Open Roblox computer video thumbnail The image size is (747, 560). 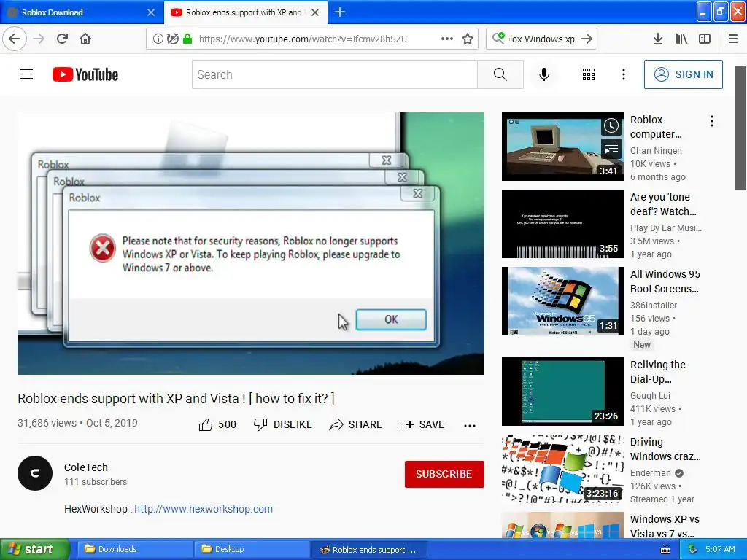point(563,147)
